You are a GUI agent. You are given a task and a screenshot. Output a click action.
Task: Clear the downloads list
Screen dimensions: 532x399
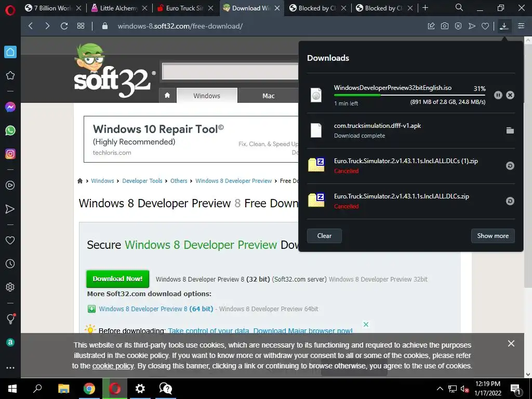click(x=324, y=236)
